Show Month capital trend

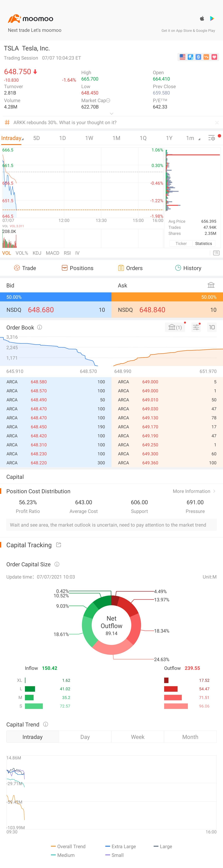190,737
